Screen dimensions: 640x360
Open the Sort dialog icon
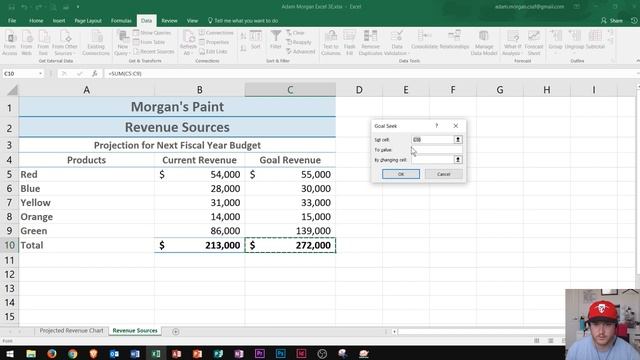(256, 40)
